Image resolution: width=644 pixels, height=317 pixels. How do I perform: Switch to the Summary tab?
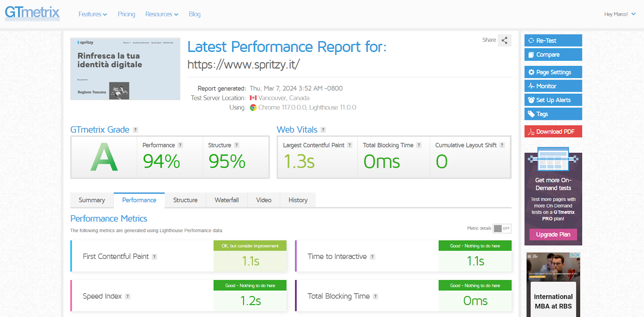(x=92, y=200)
